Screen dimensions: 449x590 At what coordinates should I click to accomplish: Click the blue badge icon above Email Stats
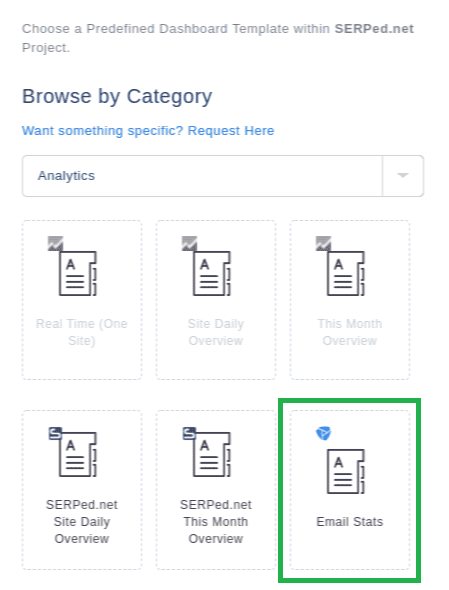pyautogui.click(x=323, y=433)
